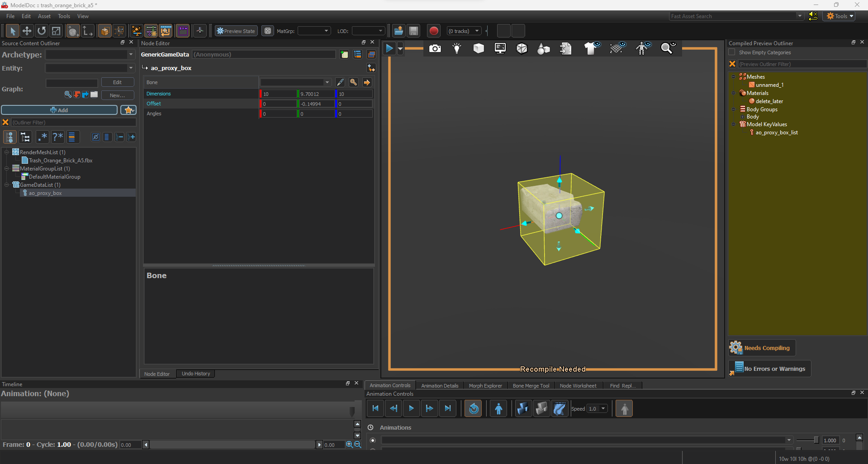Viewport: 868px width, 464px height.
Task: Click the Add button in outliner
Action: (59, 110)
